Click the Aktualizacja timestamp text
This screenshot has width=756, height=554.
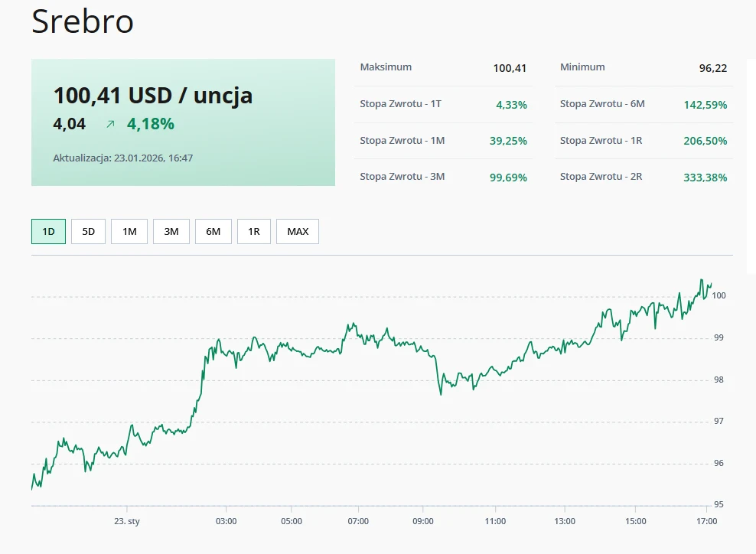pos(122,158)
